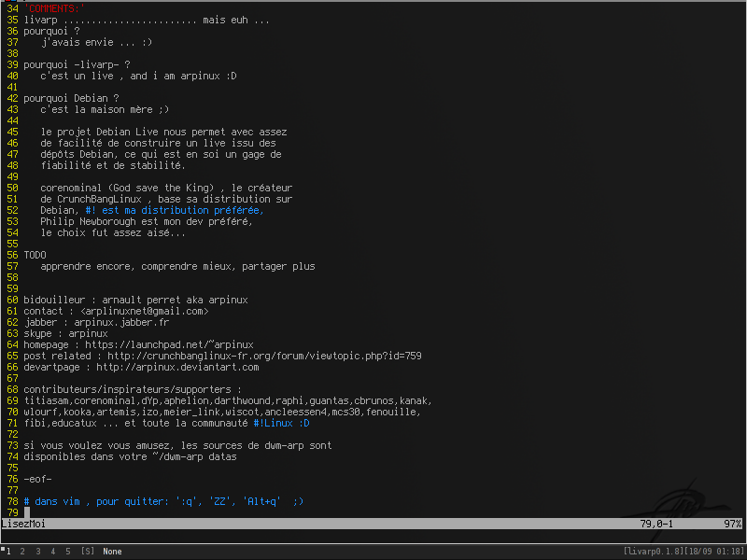Viewport: 747px width, 560px height.
Task: Switch to dwm workspace tag 4
Action: pyautogui.click(x=53, y=551)
